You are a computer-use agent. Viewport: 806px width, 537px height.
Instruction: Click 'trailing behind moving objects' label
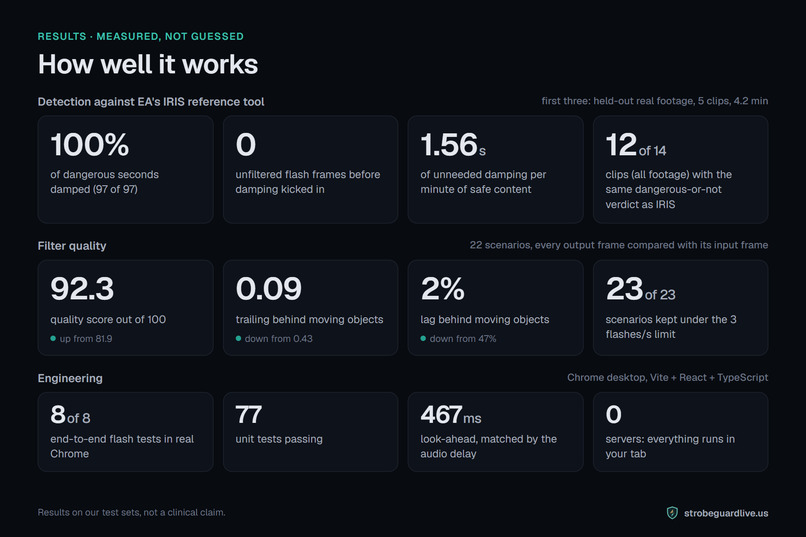[309, 319]
